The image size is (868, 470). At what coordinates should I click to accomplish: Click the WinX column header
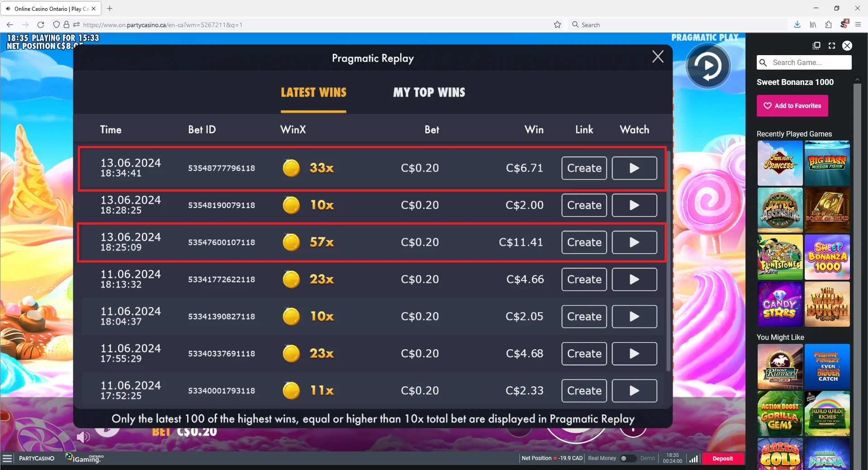pos(293,130)
